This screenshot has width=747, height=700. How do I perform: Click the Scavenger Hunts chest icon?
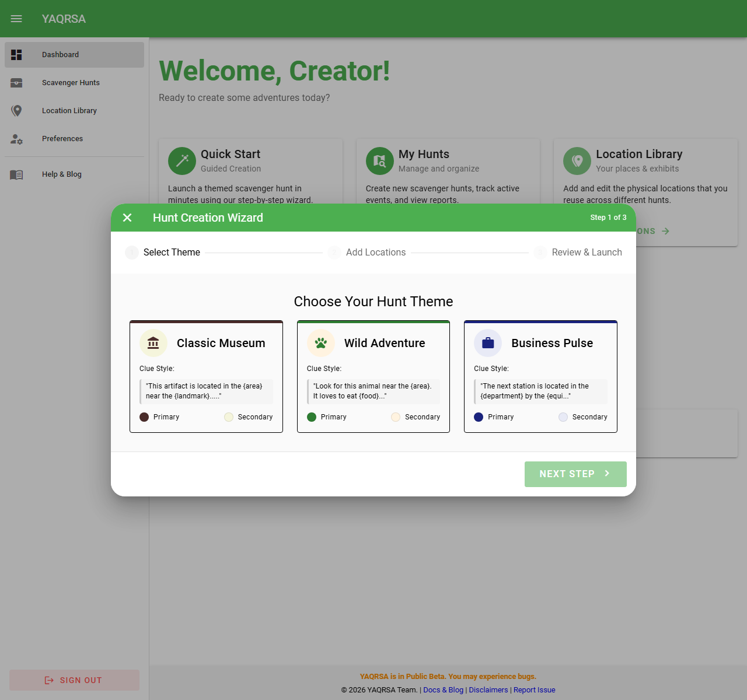tap(16, 83)
